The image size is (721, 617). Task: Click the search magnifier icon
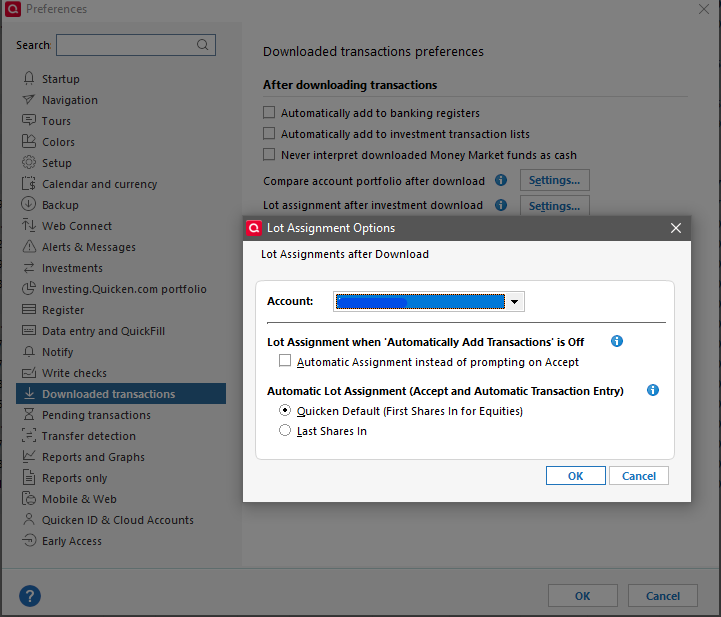(202, 45)
